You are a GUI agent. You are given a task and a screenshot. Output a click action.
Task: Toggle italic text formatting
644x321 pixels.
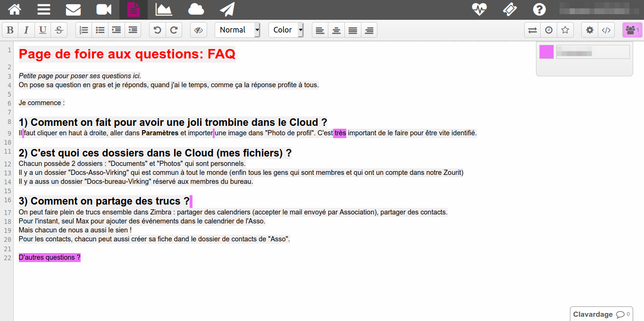[26, 30]
